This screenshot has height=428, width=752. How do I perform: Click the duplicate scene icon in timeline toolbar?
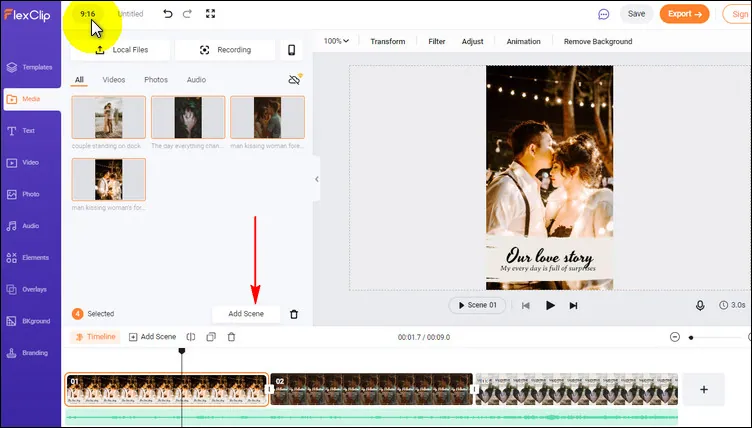211,337
